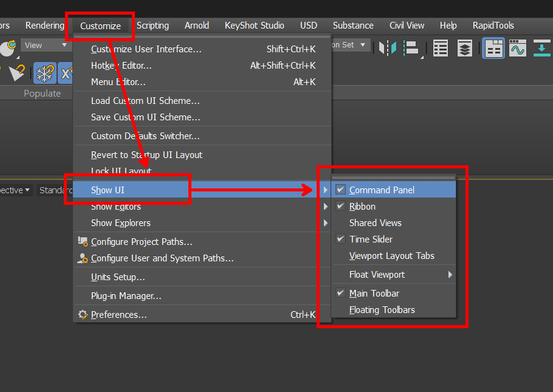This screenshot has width=553, height=392.
Task: Uncheck Main Toolbar in Show UI submenu
Action: tap(394, 293)
